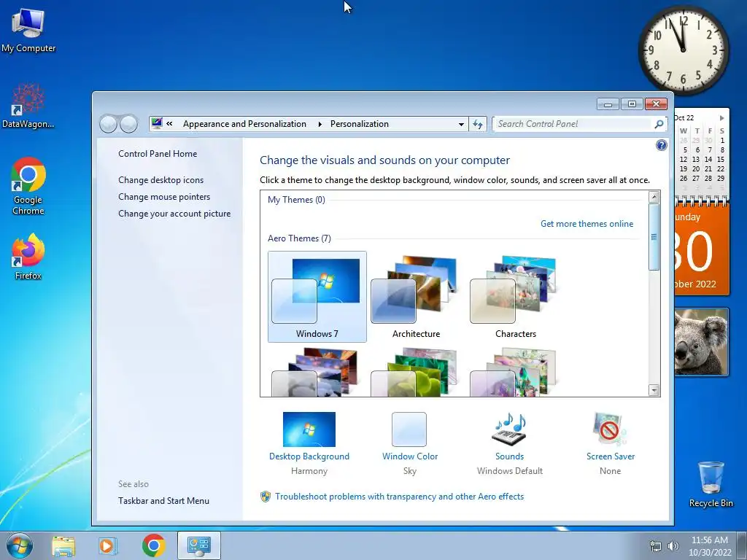This screenshot has height=560, width=747.
Task: Click the refresh button beside address bar
Action: [x=478, y=124]
